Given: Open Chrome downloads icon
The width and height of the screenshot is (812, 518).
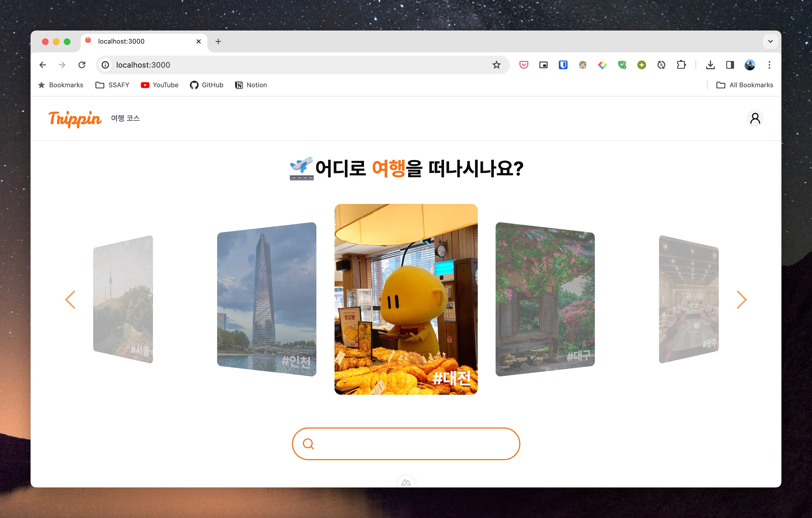Looking at the screenshot, I should click(x=710, y=65).
